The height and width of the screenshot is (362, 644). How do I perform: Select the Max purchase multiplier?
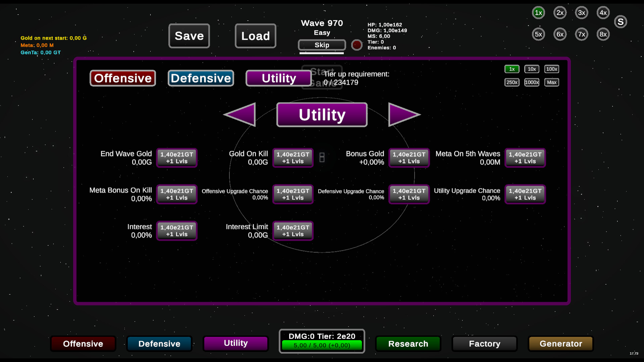pyautogui.click(x=551, y=82)
